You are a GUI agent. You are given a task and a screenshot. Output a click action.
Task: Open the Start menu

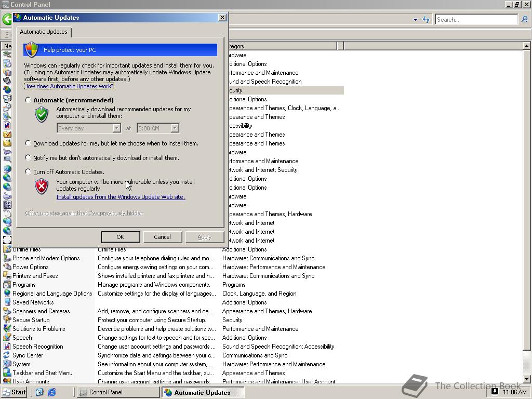pos(14,392)
